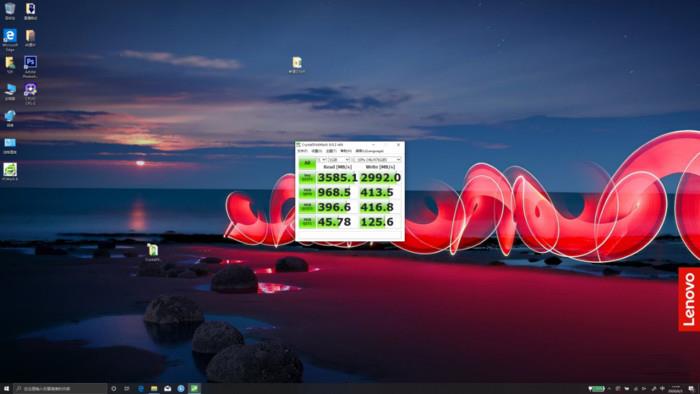Open the Language menu in CrystalDiskMark
700x394 pixels.
pos(370,151)
